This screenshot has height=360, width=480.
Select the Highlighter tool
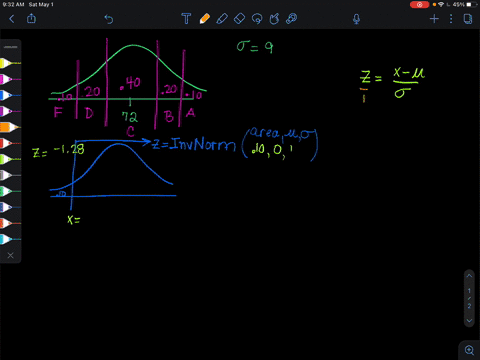222,19
